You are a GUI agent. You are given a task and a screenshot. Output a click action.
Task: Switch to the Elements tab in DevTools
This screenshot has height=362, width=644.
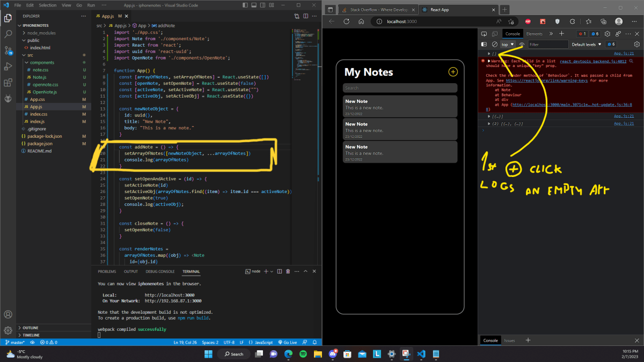(535, 33)
